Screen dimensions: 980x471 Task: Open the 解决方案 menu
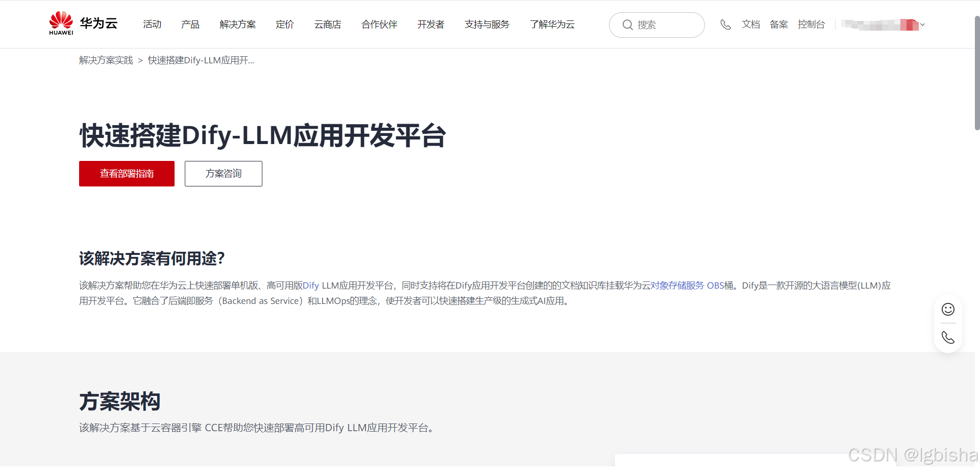(238, 25)
